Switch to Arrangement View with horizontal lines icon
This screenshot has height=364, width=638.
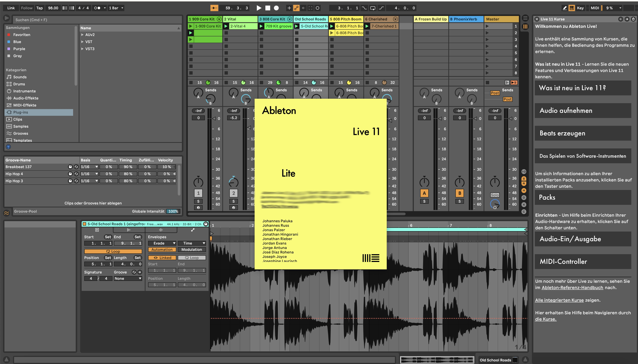click(525, 18)
